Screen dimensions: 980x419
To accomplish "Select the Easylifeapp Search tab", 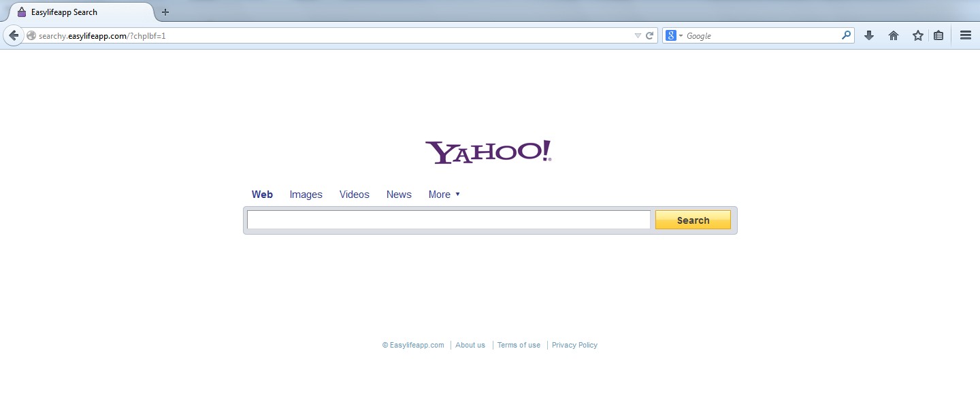I will (x=80, y=12).
